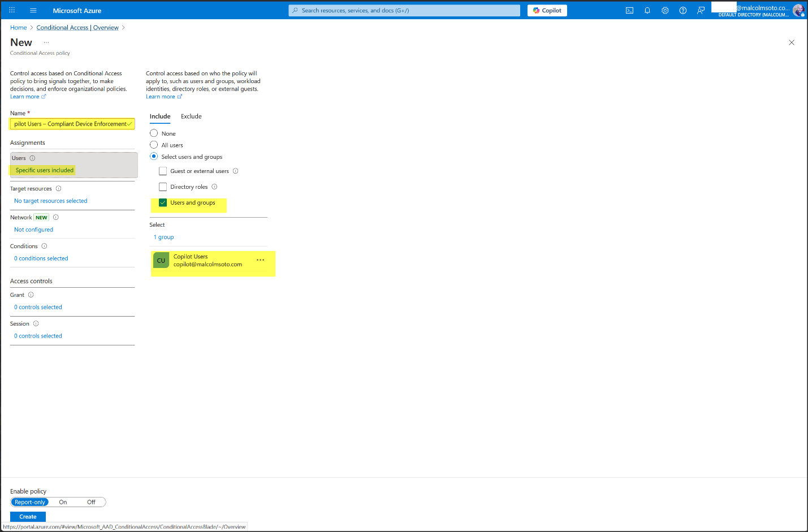Select the All users radio button
This screenshot has width=808, height=532.
tap(154, 145)
